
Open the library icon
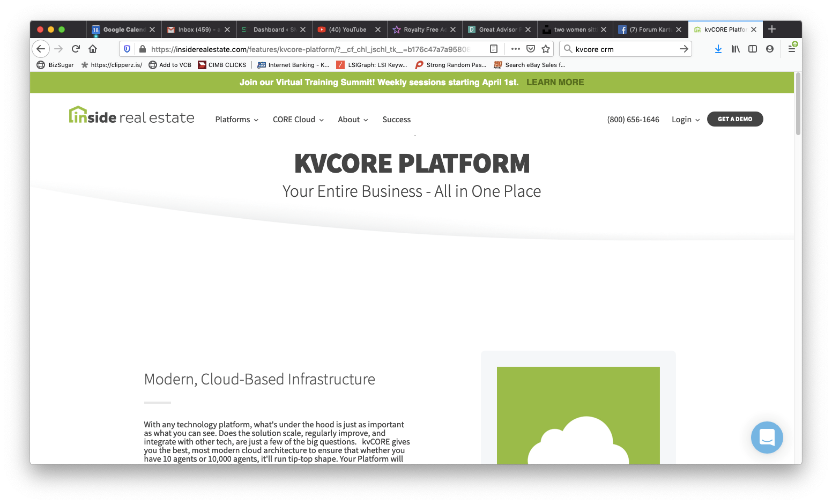(736, 49)
